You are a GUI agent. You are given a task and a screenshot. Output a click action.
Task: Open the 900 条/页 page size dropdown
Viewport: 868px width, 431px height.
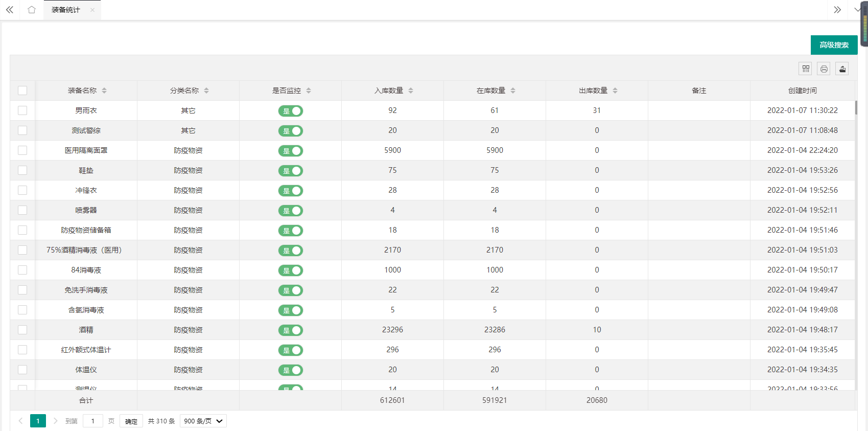(x=203, y=421)
